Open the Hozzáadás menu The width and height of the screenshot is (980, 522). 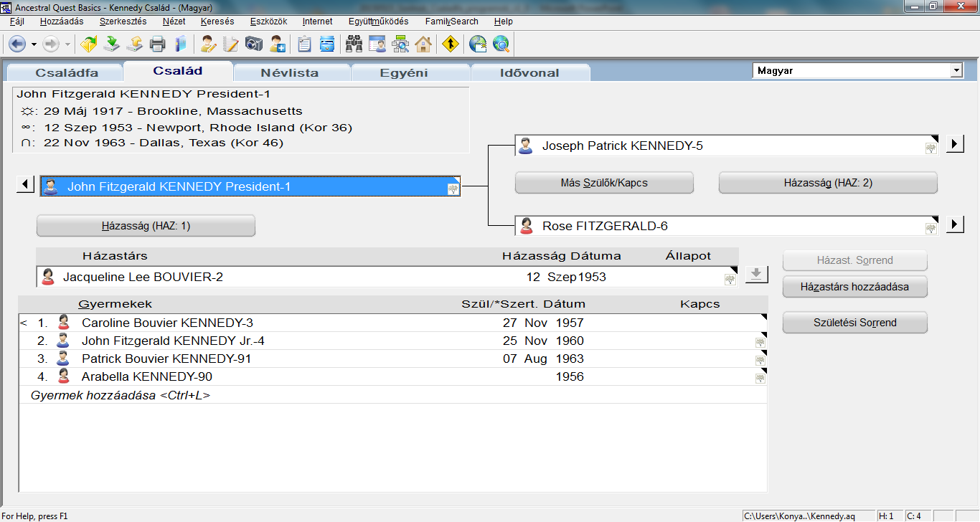click(62, 22)
